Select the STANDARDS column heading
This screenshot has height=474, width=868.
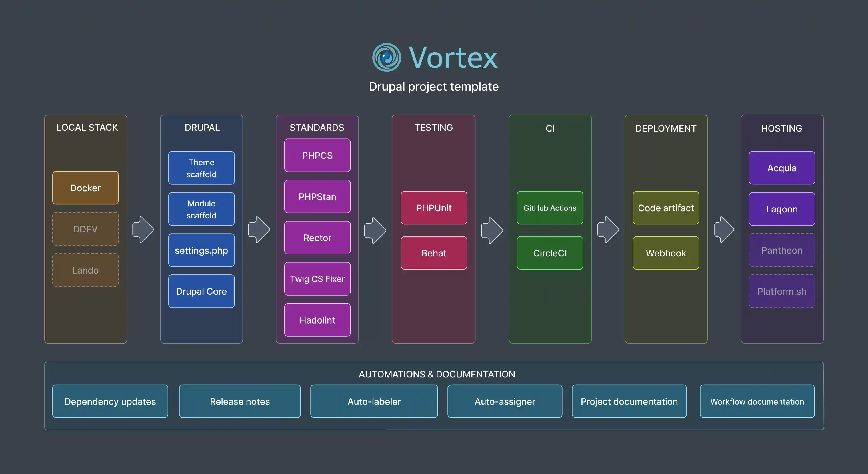point(317,128)
